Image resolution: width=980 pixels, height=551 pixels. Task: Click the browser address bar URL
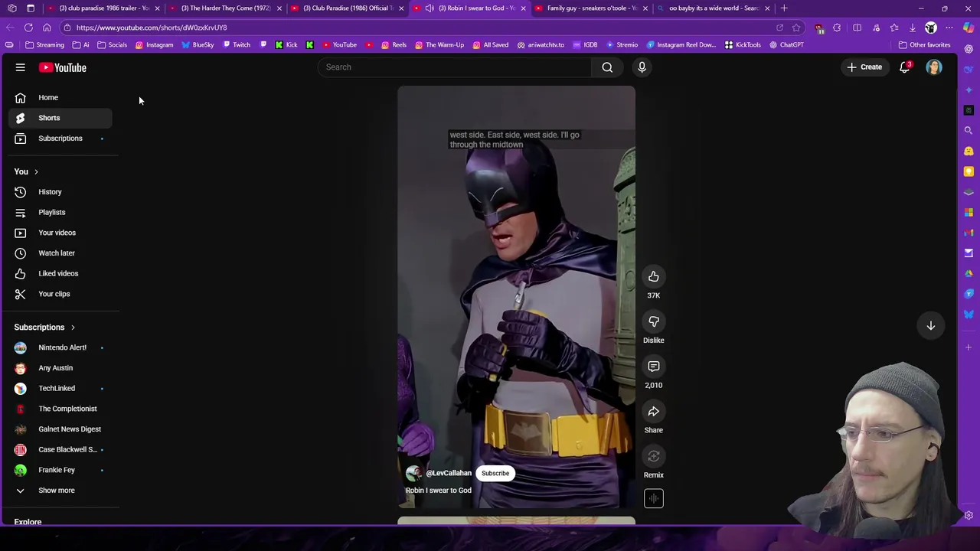coord(152,28)
